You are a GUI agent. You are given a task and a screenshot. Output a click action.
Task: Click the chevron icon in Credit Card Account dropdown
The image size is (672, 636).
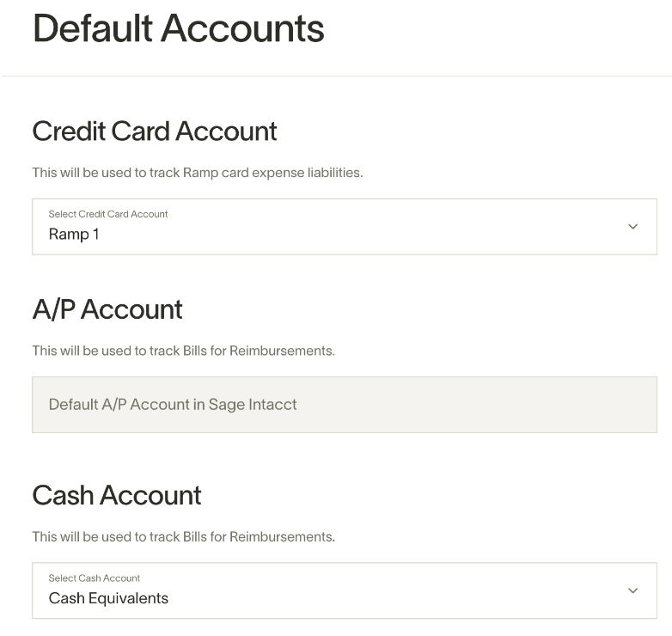632,226
